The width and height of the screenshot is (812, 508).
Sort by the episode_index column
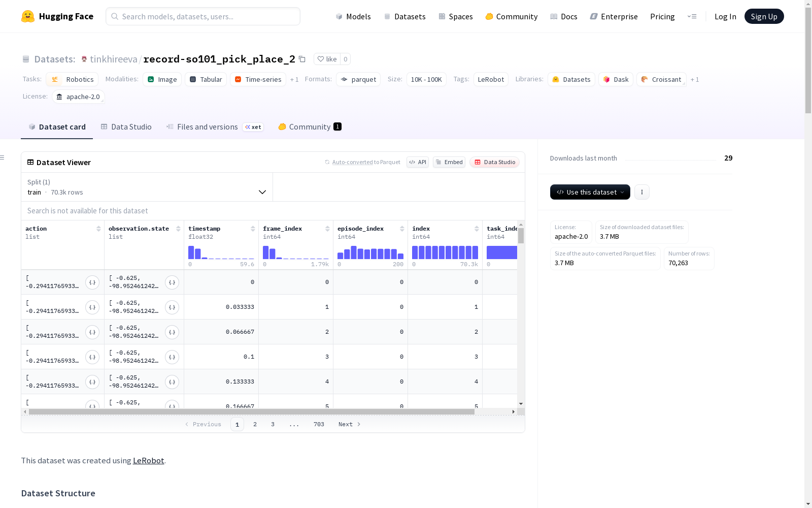pyautogui.click(x=402, y=229)
